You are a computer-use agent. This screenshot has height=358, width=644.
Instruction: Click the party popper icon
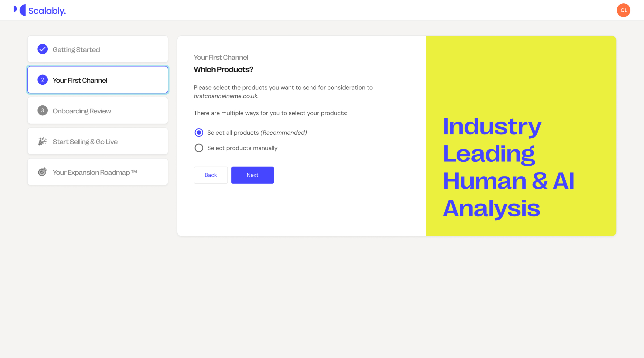[x=43, y=141]
